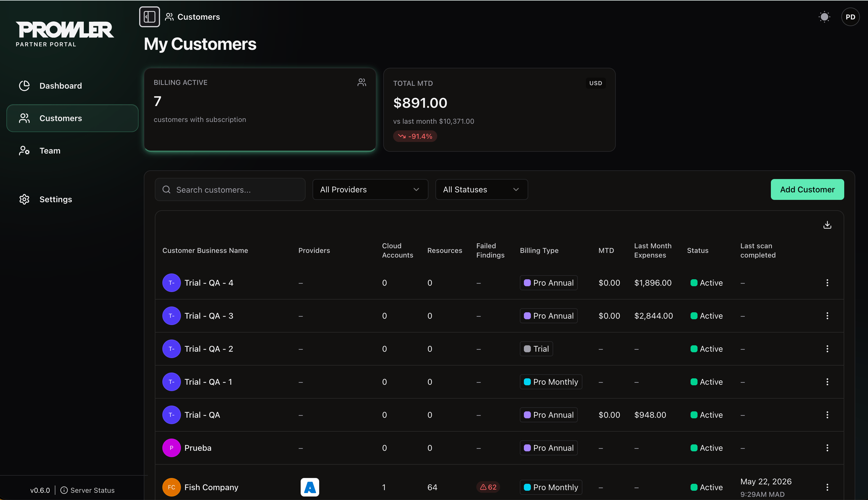Click the Customers breadcrumb label
The height and width of the screenshot is (500, 868).
tap(199, 17)
